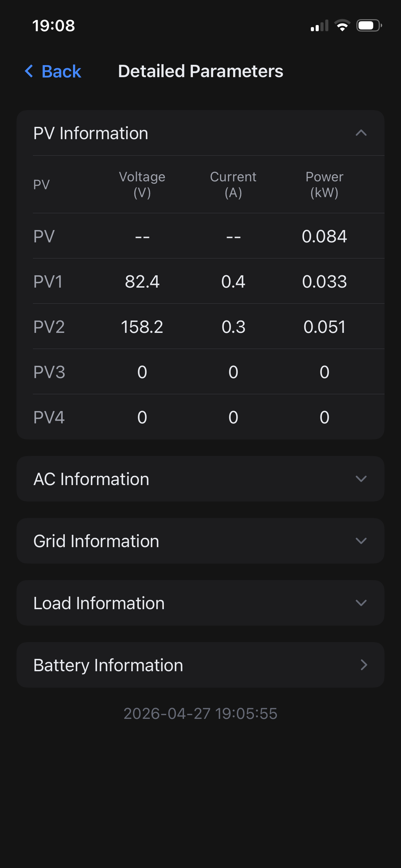Open the Grid Information section title
The width and height of the screenshot is (401, 868).
click(x=96, y=541)
